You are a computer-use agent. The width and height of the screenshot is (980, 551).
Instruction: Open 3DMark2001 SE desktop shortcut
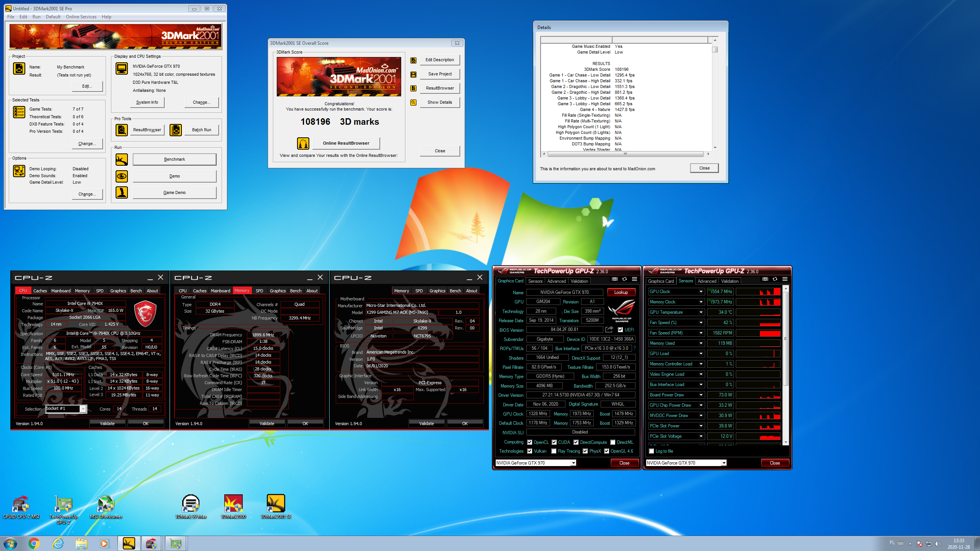pos(276,507)
